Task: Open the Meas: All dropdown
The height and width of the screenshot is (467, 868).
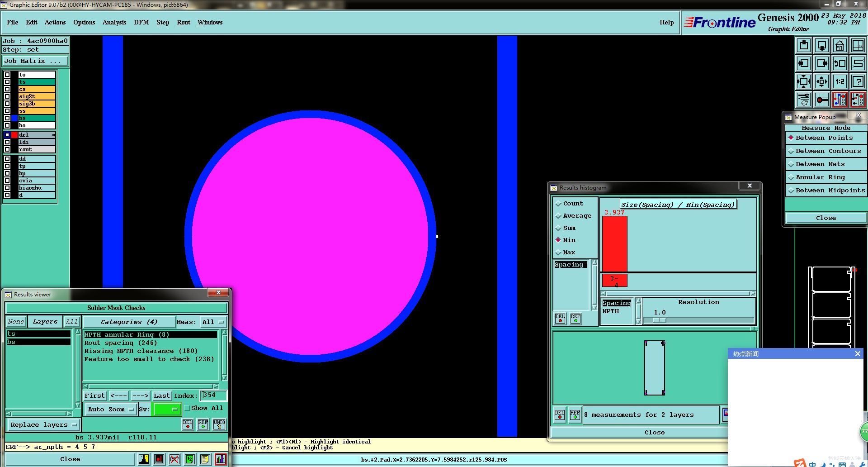Action: pos(213,322)
